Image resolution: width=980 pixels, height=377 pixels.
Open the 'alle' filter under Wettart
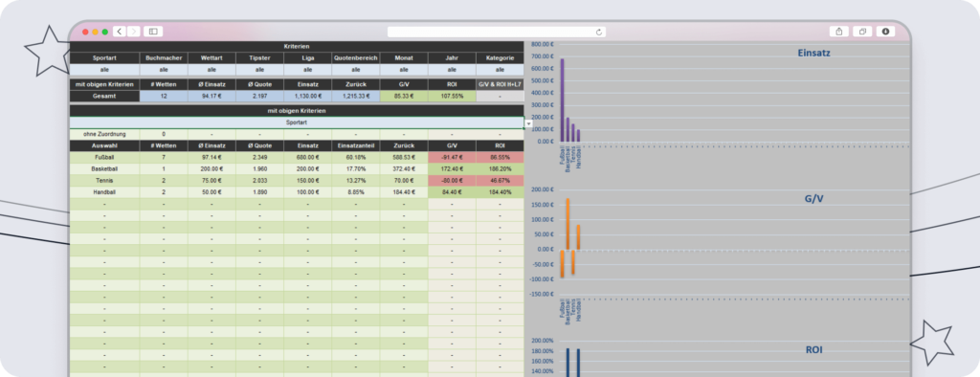click(212, 70)
